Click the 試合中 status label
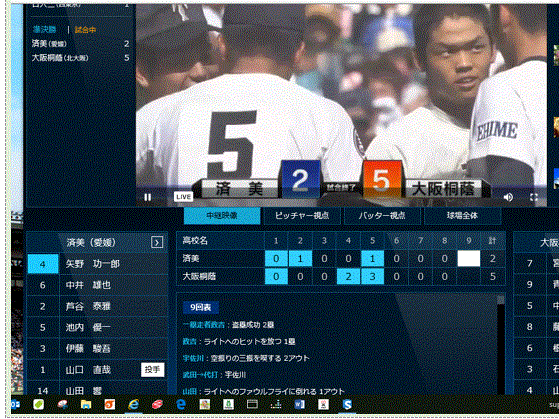This screenshot has height=419, width=559. pyautogui.click(x=86, y=30)
